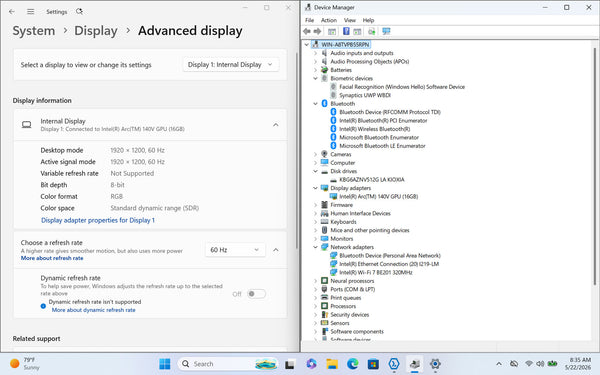
Task: Open Display adapter properties for Display 1
Action: pos(98,220)
